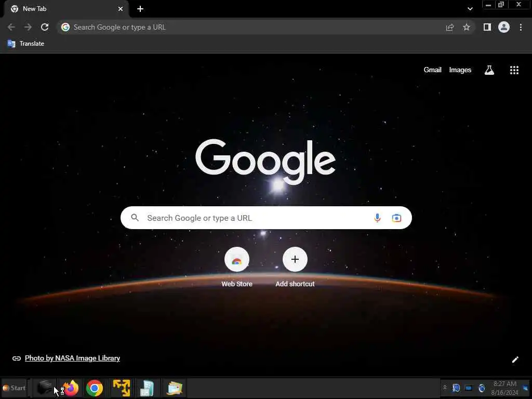This screenshot has width=532, height=399.
Task: Launch Chrome from the taskbar
Action: pyautogui.click(x=95, y=388)
